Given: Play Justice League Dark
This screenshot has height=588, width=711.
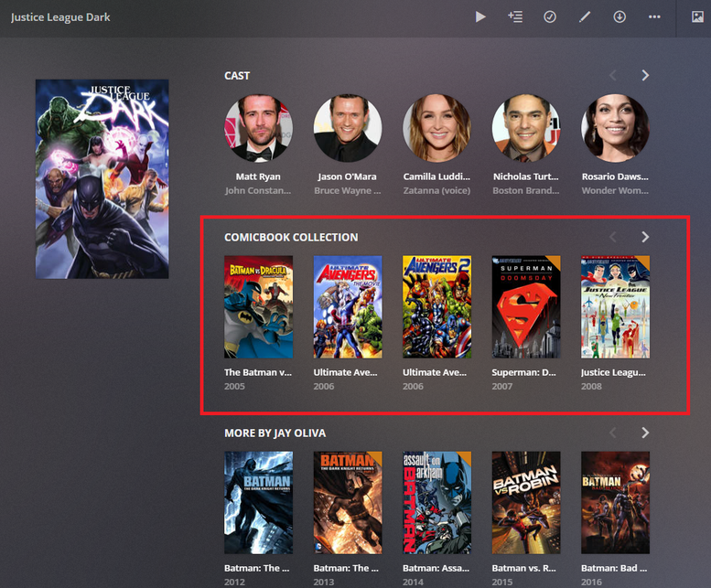Looking at the screenshot, I should click(x=480, y=17).
